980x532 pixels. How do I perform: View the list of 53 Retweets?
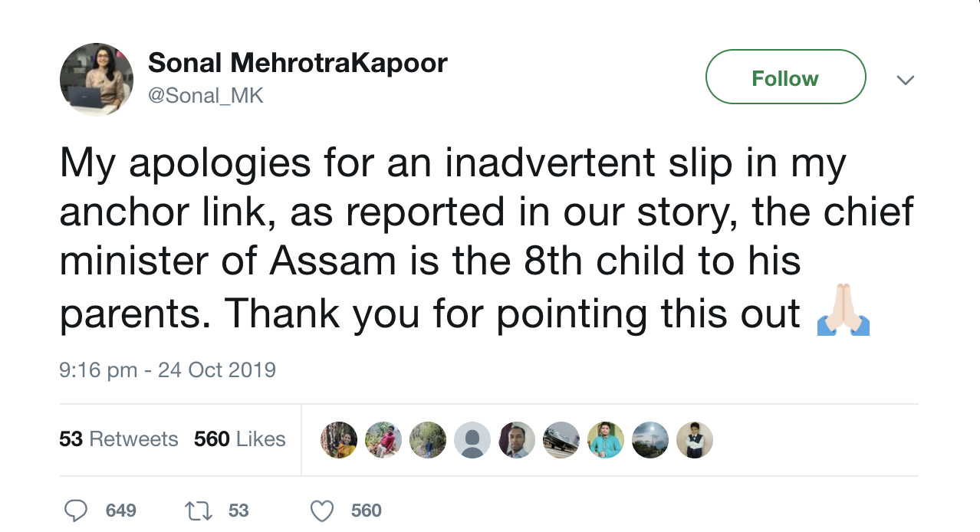click(118, 439)
